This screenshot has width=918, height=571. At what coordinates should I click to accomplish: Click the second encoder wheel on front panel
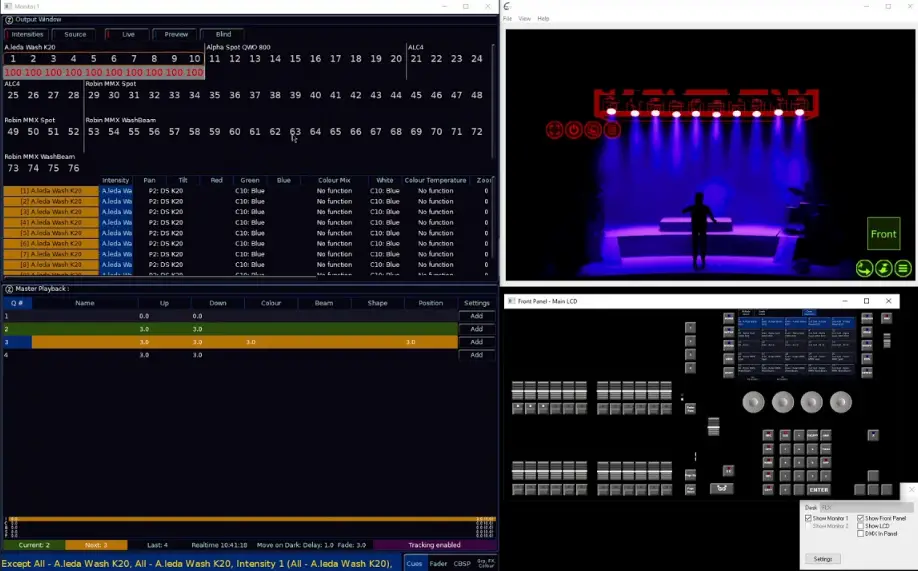pyautogui.click(x=783, y=402)
